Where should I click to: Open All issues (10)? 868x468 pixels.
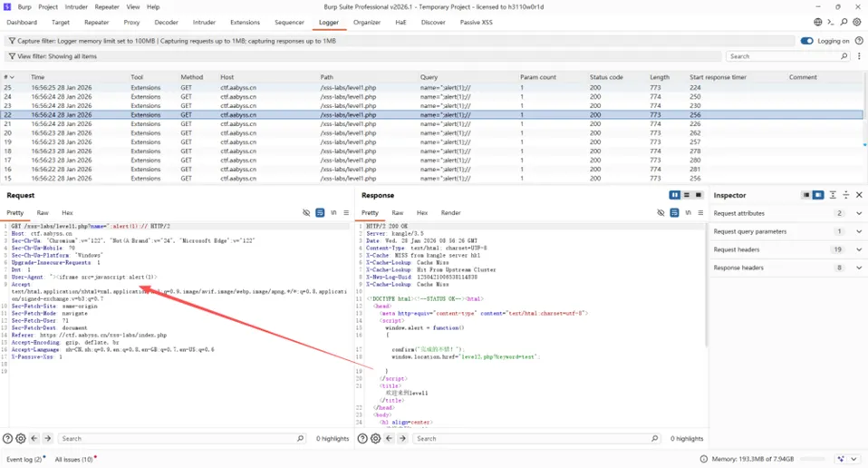[73, 459]
